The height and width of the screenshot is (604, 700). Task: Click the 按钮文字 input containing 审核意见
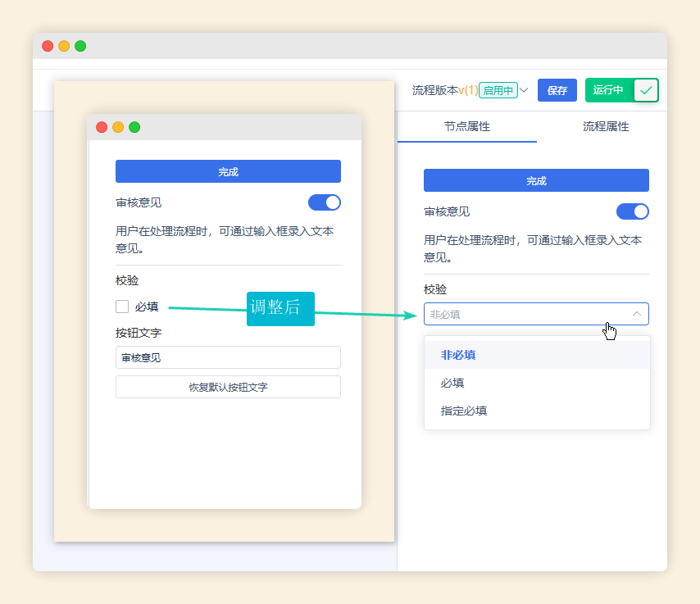coord(228,357)
